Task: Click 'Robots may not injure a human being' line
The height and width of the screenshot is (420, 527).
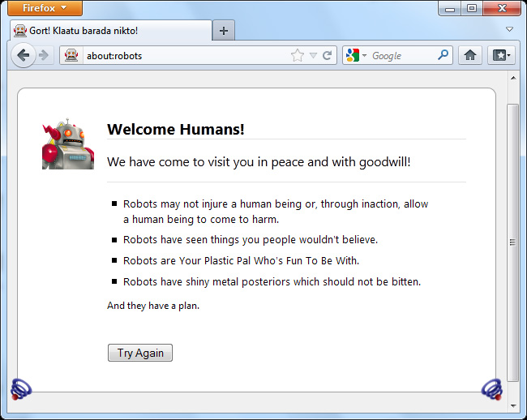Action: (x=276, y=212)
